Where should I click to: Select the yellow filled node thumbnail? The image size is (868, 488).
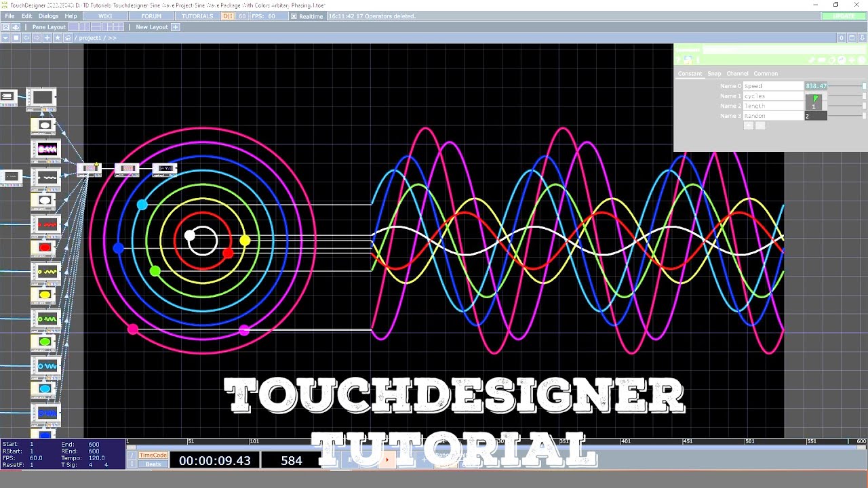[x=45, y=295]
